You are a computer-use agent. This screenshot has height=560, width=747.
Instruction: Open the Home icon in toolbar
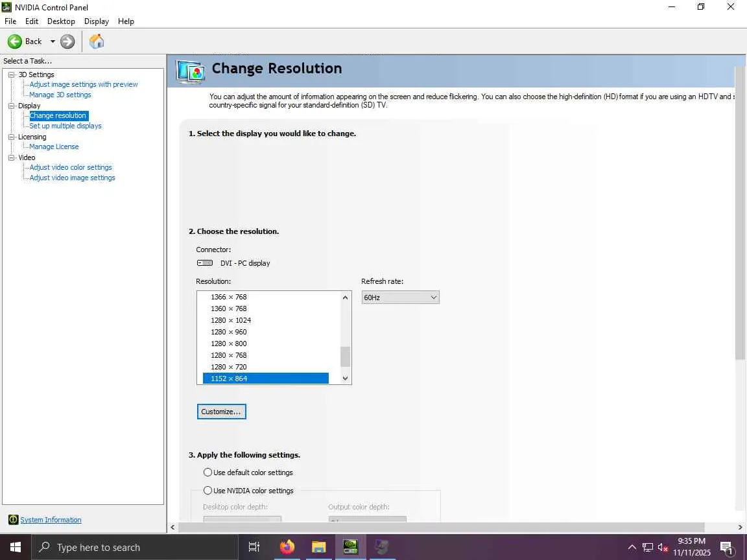pyautogui.click(x=96, y=41)
